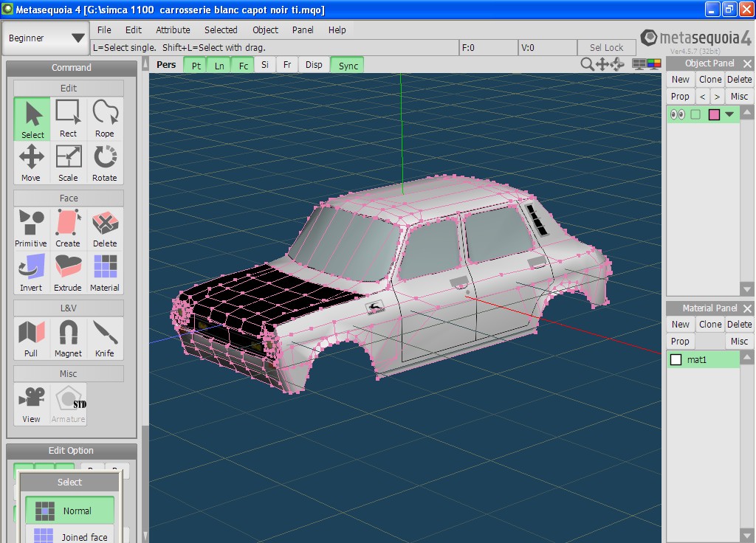Screen dimensions: 756x543
Task: Collapse the Edit command section
Action: 69,88
